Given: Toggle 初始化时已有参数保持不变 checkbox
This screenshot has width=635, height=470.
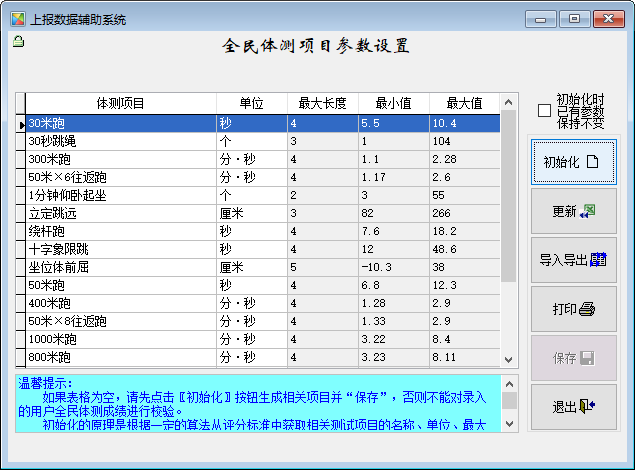Looking at the screenshot, I should coord(544,111).
